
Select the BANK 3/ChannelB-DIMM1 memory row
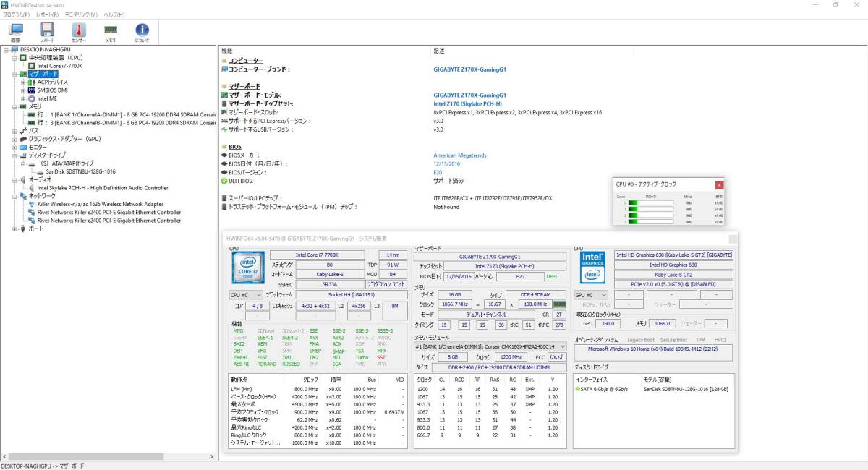click(x=127, y=123)
